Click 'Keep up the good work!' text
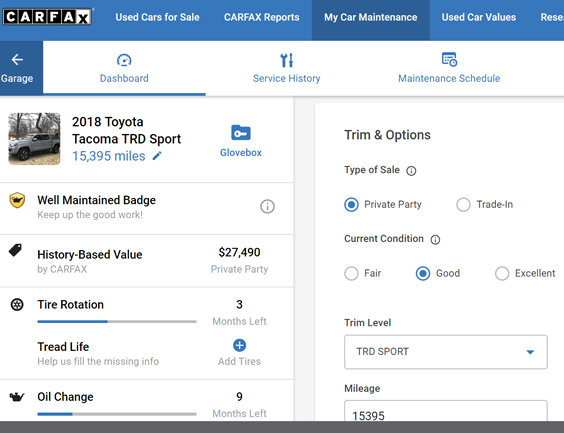Viewport: 564px width, 433px height. pos(90,215)
